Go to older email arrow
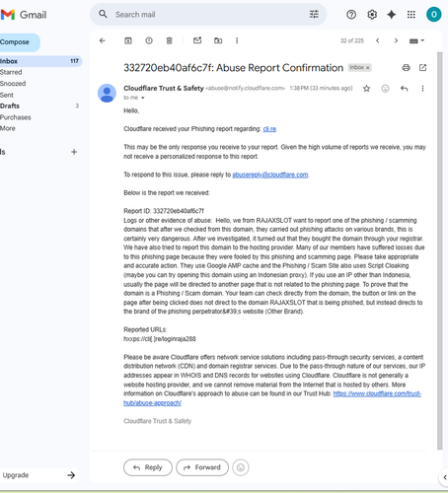This screenshot has width=448, height=493. [x=396, y=40]
